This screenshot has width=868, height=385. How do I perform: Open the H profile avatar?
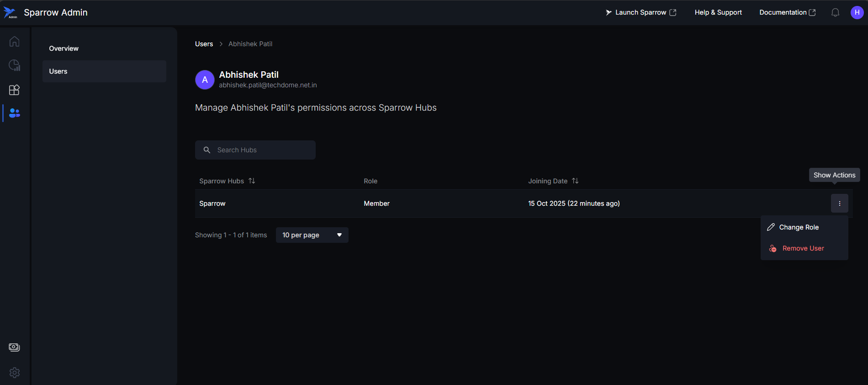point(857,12)
